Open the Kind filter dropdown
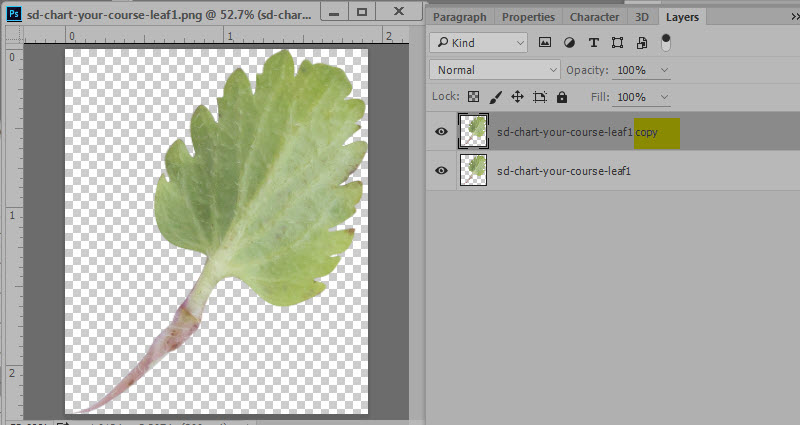The width and height of the screenshot is (800, 425). click(479, 43)
